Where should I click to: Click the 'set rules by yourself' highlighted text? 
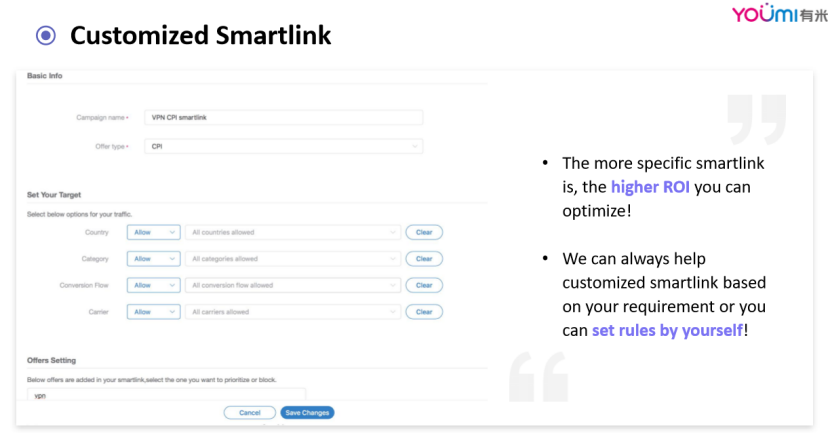(x=667, y=330)
